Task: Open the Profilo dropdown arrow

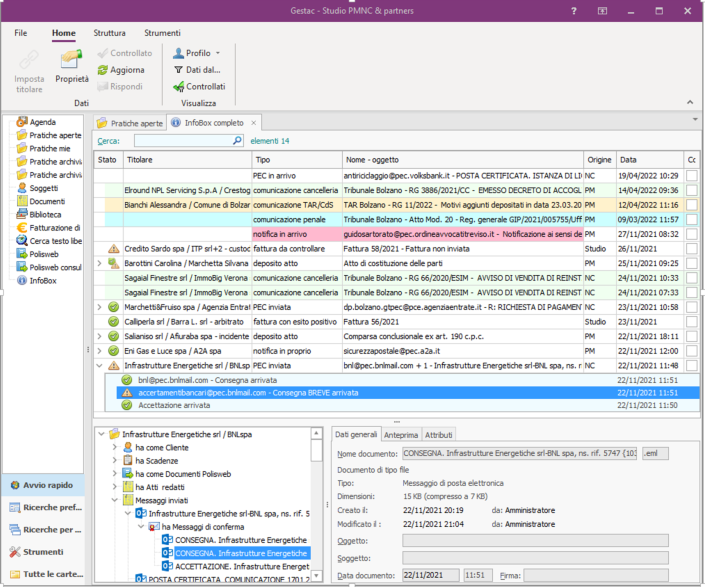Action: 218,53
